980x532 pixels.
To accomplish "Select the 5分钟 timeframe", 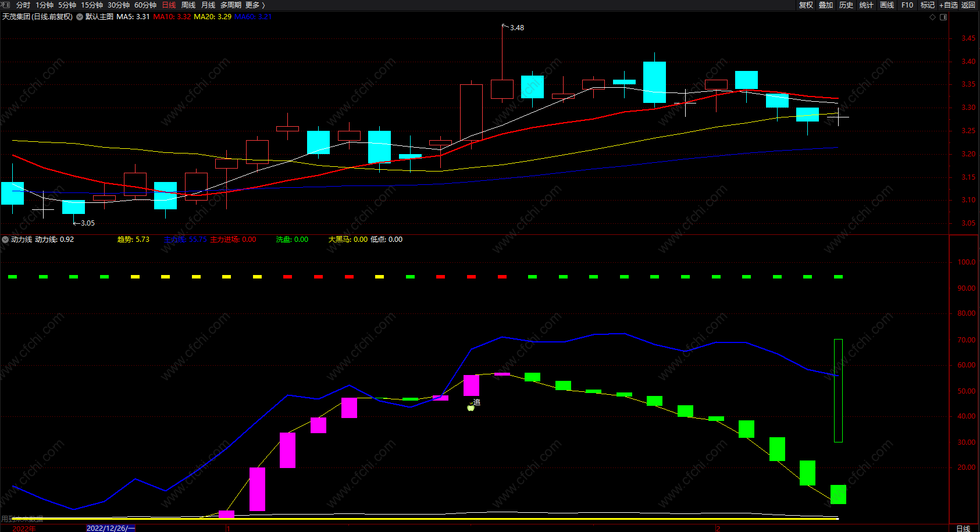I will 67,5.
